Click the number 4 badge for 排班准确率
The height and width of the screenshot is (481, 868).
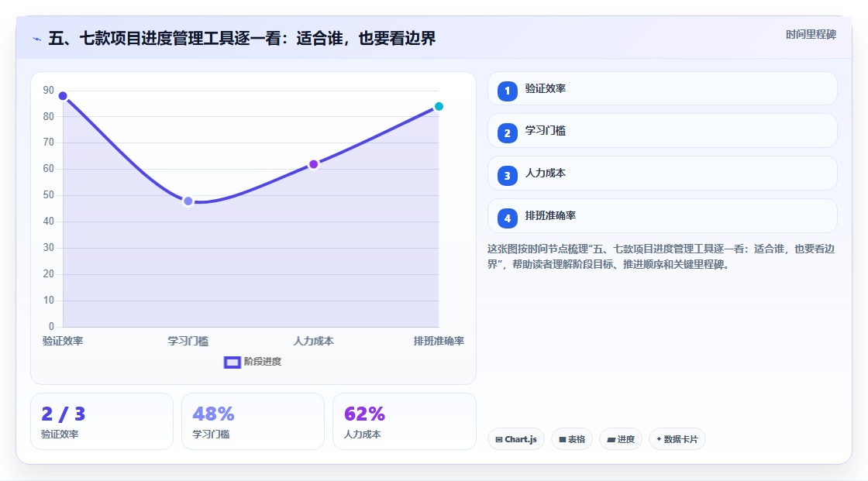(x=507, y=218)
